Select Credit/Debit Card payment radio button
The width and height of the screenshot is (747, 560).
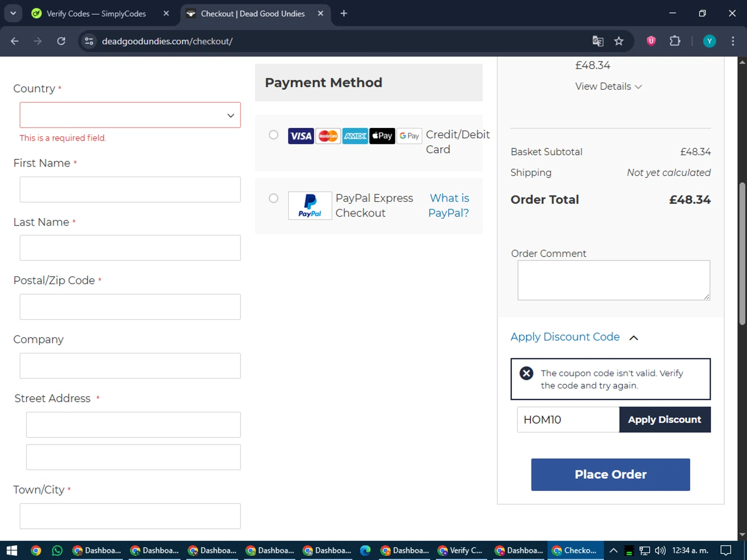(x=273, y=135)
